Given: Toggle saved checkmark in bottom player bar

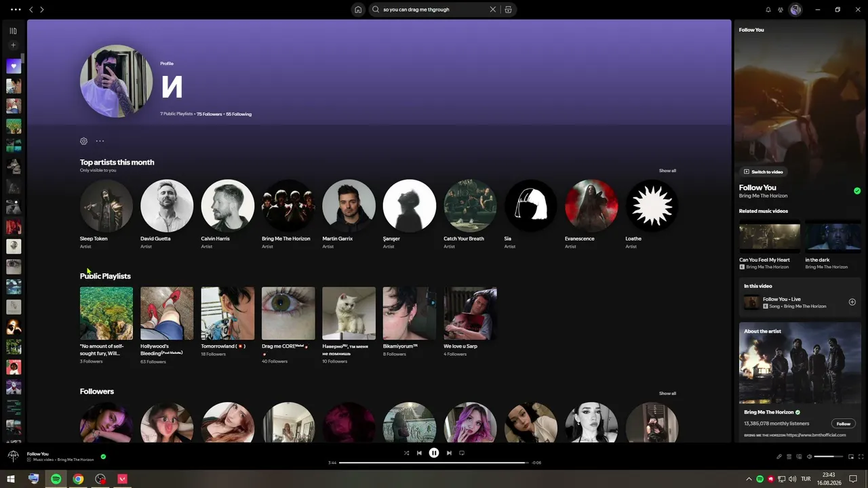Looking at the screenshot, I should coord(103,457).
